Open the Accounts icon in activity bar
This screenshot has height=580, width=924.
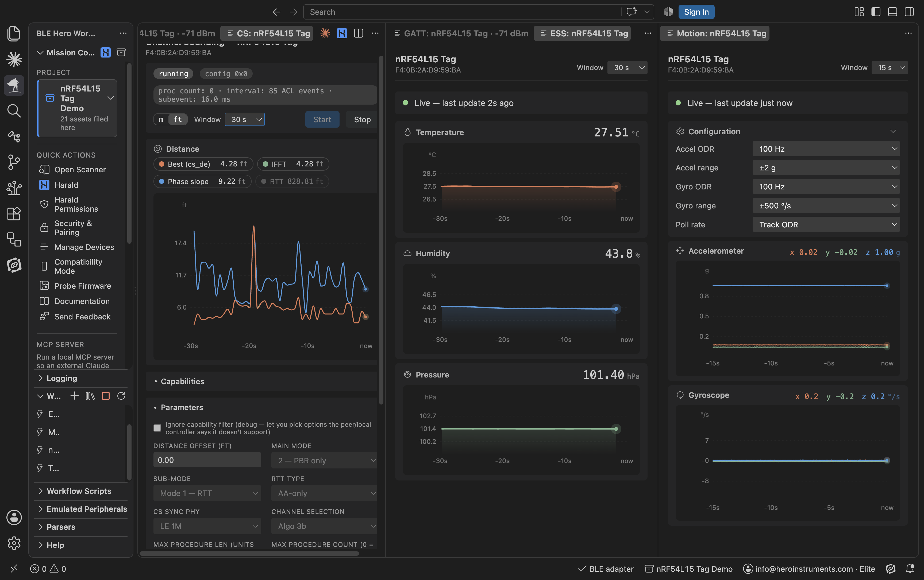[x=14, y=517]
